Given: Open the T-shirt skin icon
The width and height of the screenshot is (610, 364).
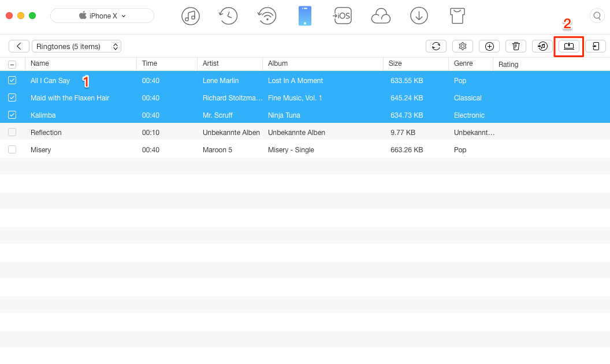Looking at the screenshot, I should 457,16.
